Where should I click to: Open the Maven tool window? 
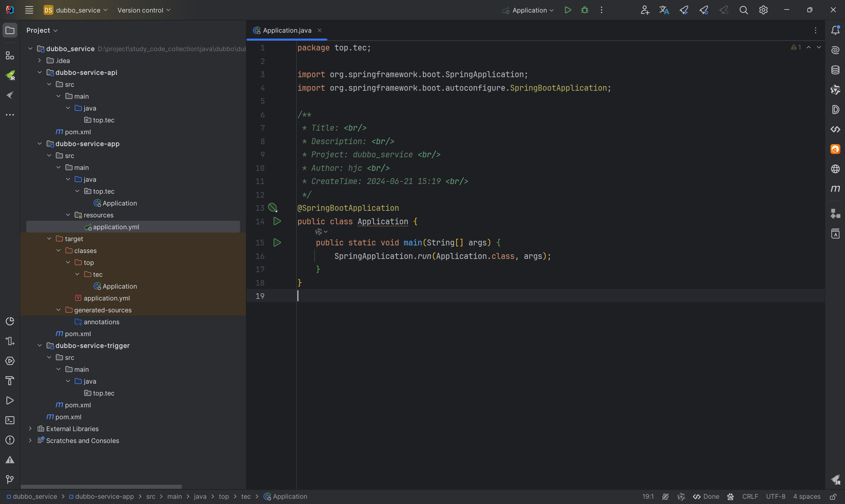tap(835, 188)
